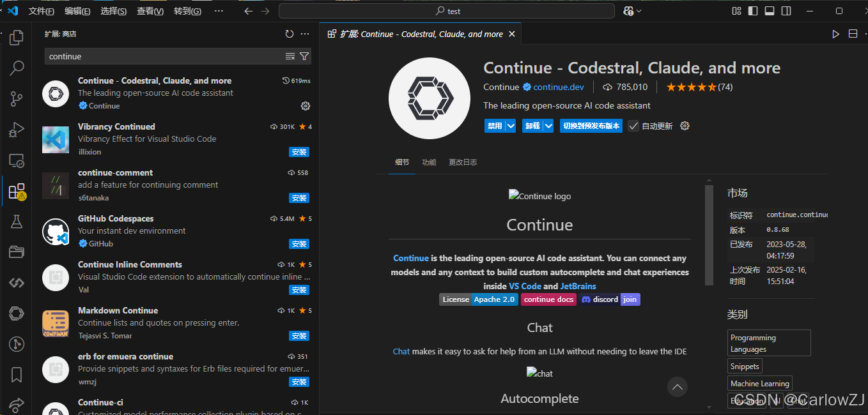The image size is (868, 415).
Task: Click the readme vertical scrollbar
Action: pyautogui.click(x=709, y=235)
